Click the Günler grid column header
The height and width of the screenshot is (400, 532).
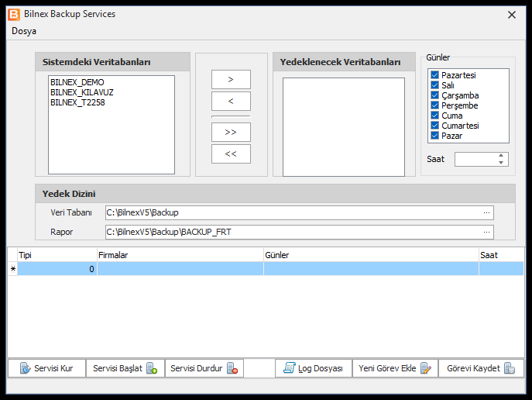click(x=371, y=255)
